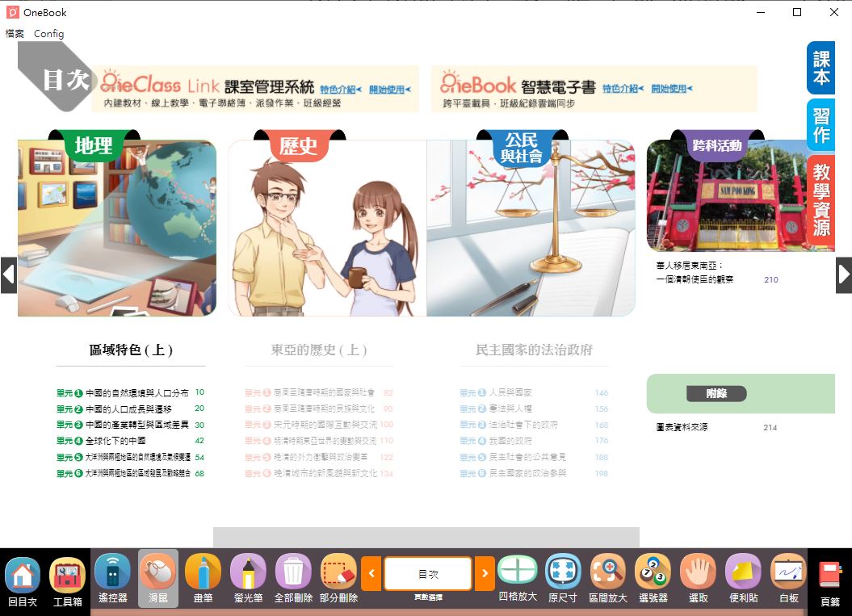This screenshot has width=852, height=616.
Task: Open 圖表資料來源 on page 214
Action: tap(716, 428)
